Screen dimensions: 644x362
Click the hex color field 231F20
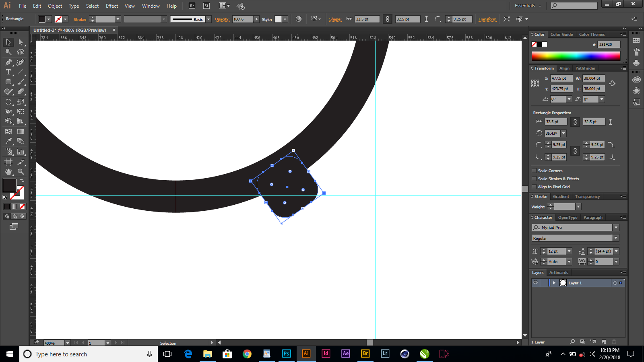[609, 44]
